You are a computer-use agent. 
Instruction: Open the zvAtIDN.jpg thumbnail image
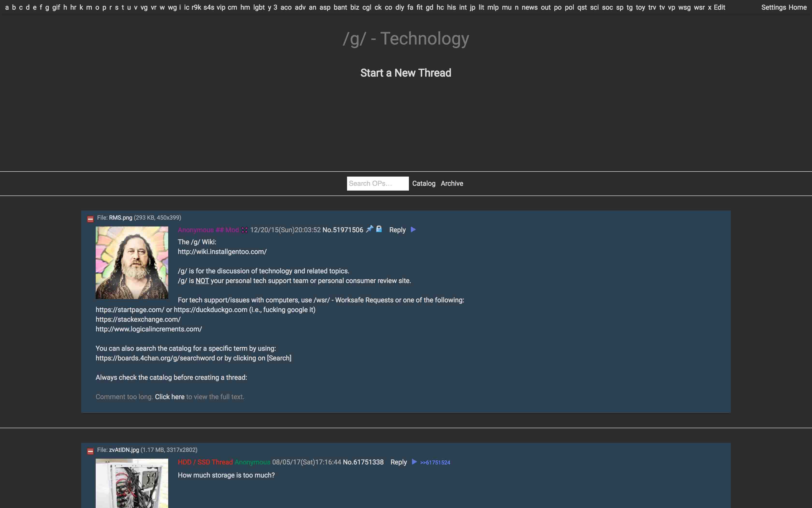132,483
